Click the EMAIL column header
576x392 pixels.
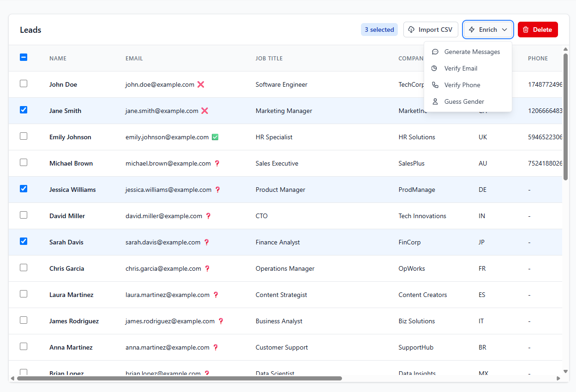134,59
